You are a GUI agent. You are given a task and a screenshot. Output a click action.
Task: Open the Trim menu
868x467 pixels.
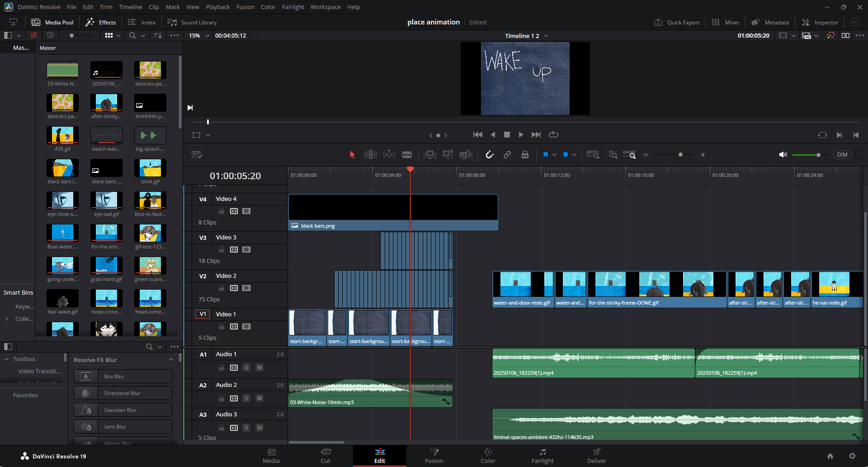[x=106, y=7]
